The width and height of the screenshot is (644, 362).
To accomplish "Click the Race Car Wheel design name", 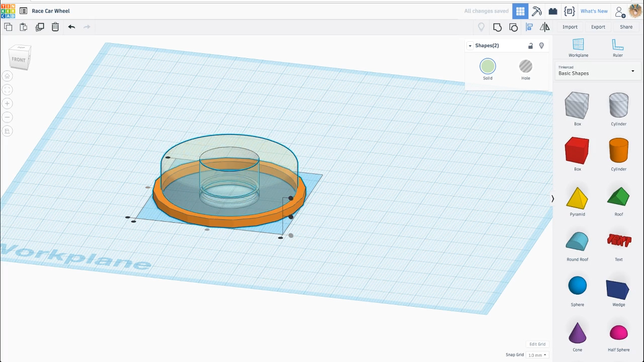I will coord(51,11).
